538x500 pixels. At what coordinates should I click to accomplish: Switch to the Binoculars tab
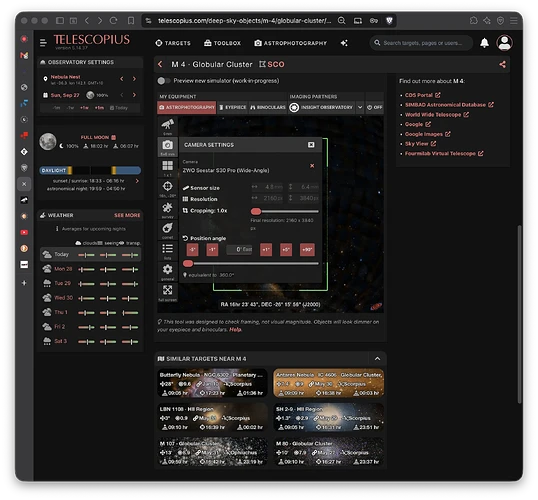point(268,107)
